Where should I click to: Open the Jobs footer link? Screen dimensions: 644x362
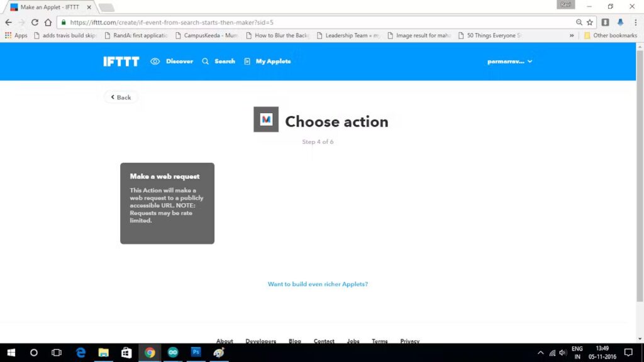353,341
